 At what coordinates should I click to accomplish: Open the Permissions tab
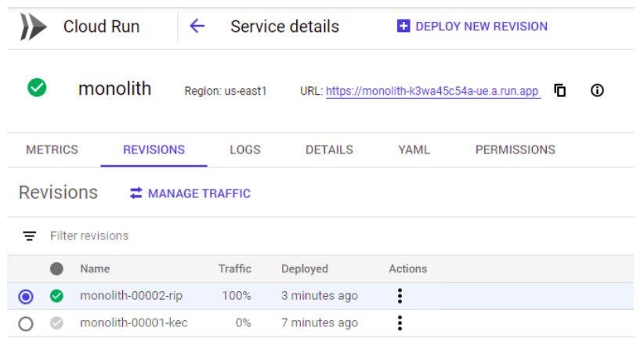[x=515, y=150]
